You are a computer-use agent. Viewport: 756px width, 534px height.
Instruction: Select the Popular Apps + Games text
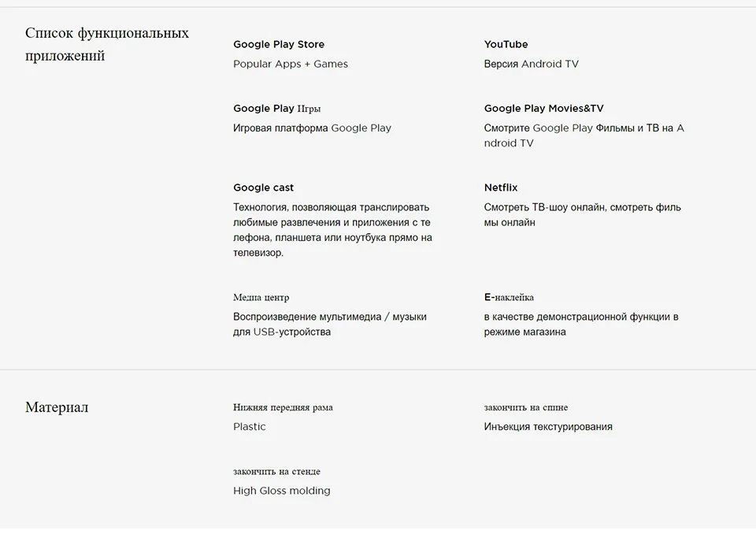click(291, 64)
